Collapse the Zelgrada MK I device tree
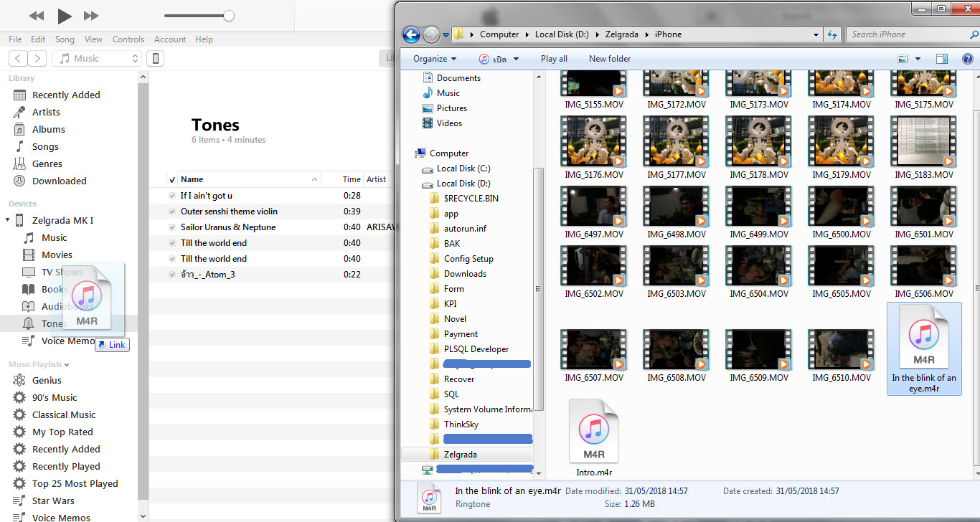The height and width of the screenshot is (522, 980). point(8,220)
